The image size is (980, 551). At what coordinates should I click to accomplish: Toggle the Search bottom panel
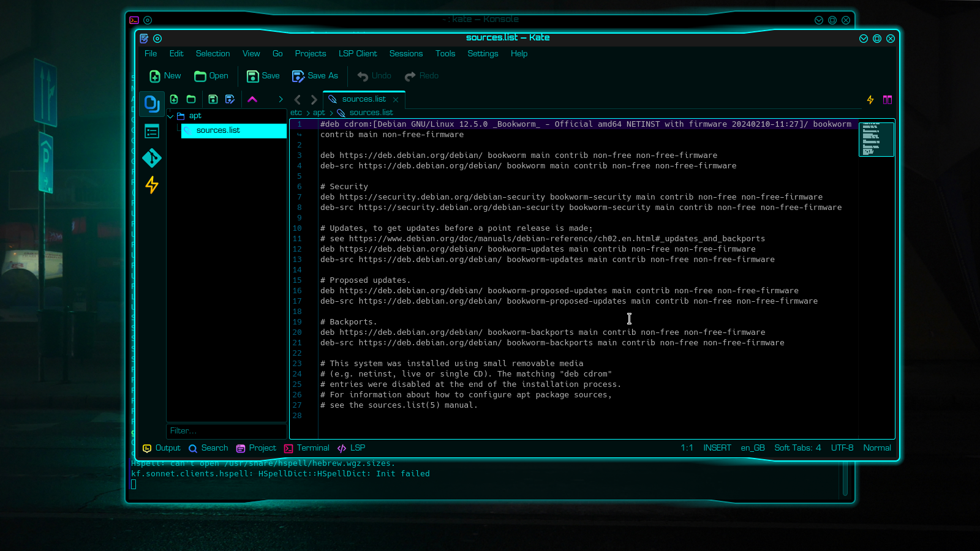pyautogui.click(x=208, y=448)
